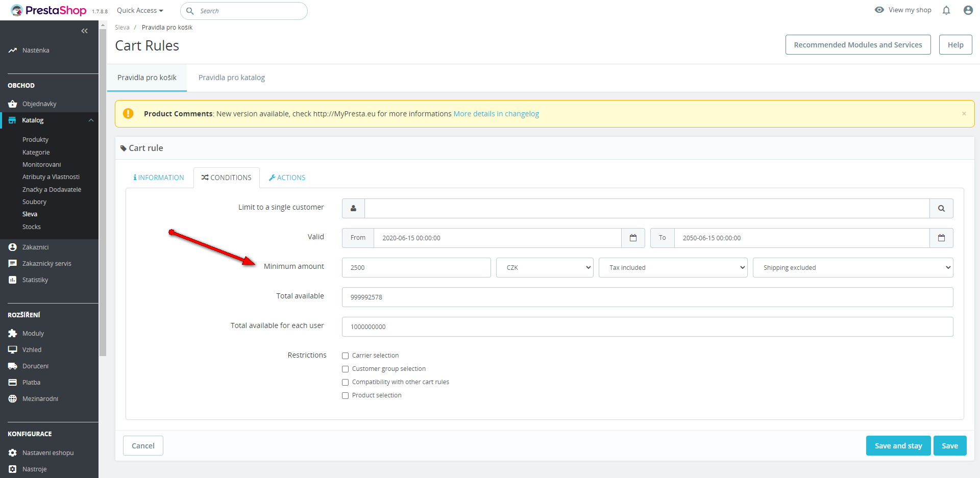Open Produkty in the Katalog menu
Image resolution: width=980 pixels, height=478 pixels.
point(36,140)
